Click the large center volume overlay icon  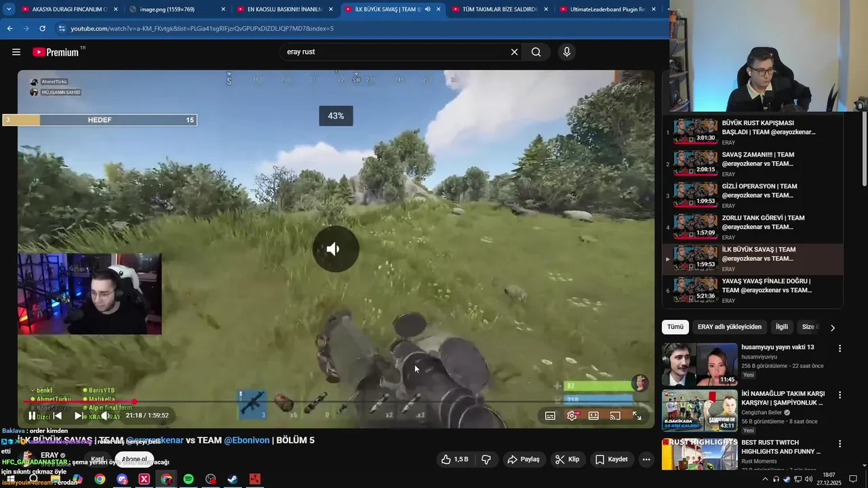(x=335, y=249)
